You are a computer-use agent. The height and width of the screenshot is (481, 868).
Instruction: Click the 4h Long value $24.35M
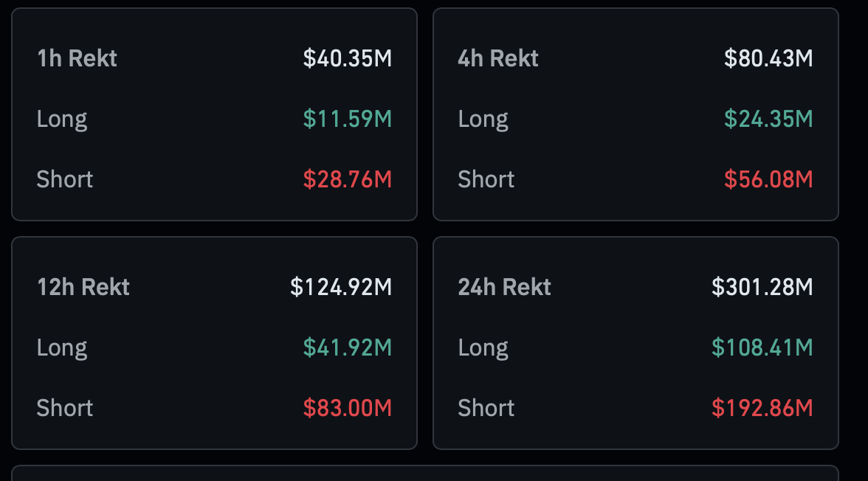coord(768,119)
